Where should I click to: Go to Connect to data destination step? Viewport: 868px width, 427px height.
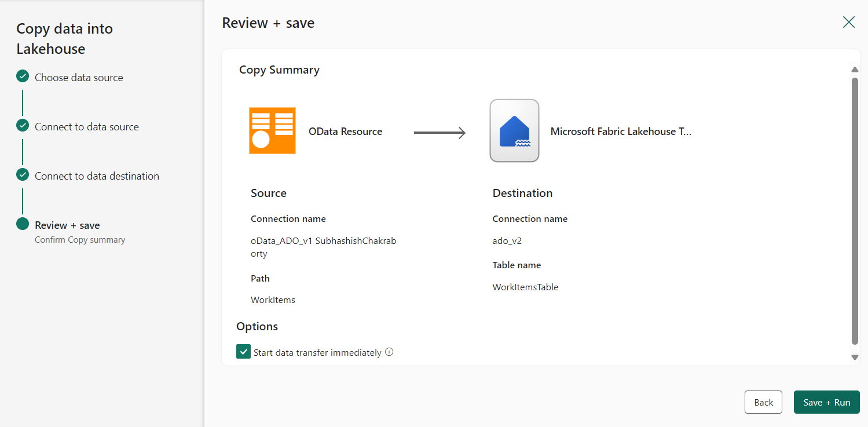(97, 176)
